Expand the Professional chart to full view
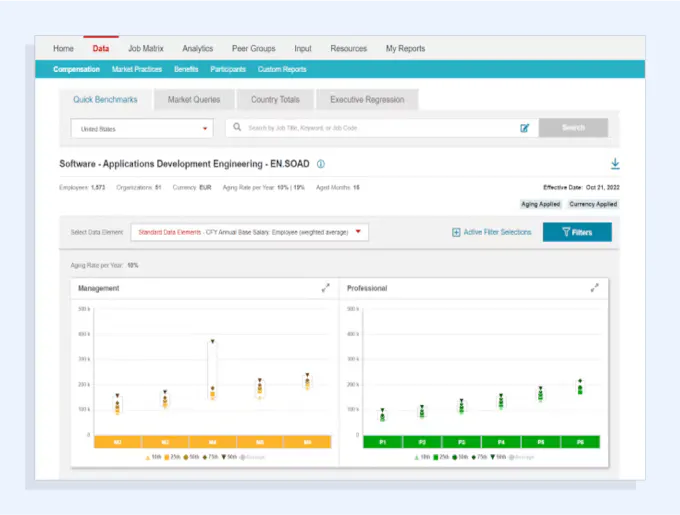Viewport: 680px width, 515px height. [x=595, y=288]
